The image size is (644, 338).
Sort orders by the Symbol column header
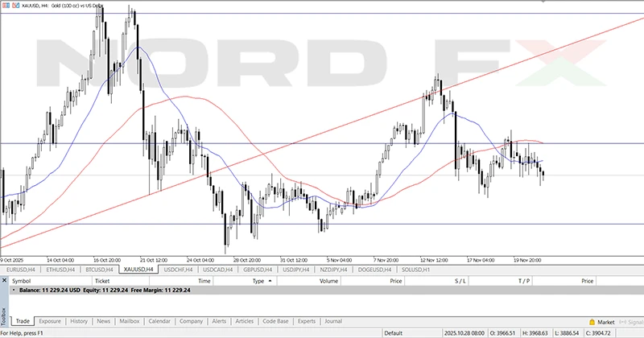pos(51,281)
